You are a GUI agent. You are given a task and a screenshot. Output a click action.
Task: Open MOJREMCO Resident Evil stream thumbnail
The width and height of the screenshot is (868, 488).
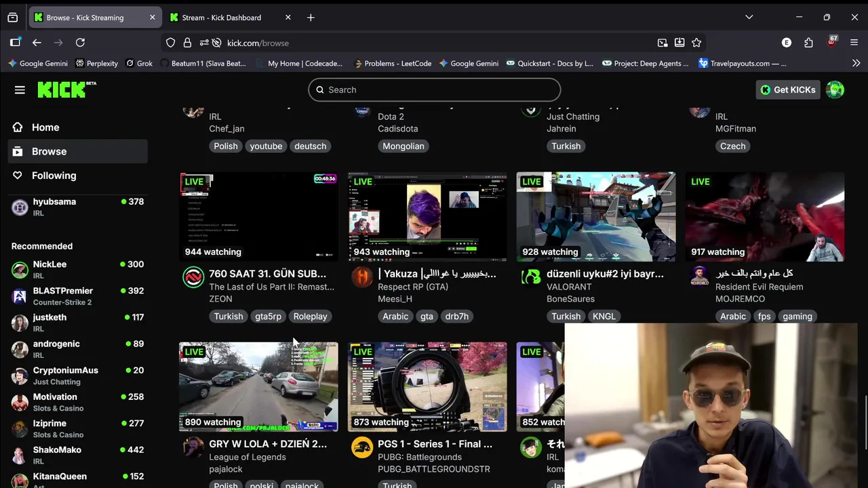(x=765, y=217)
